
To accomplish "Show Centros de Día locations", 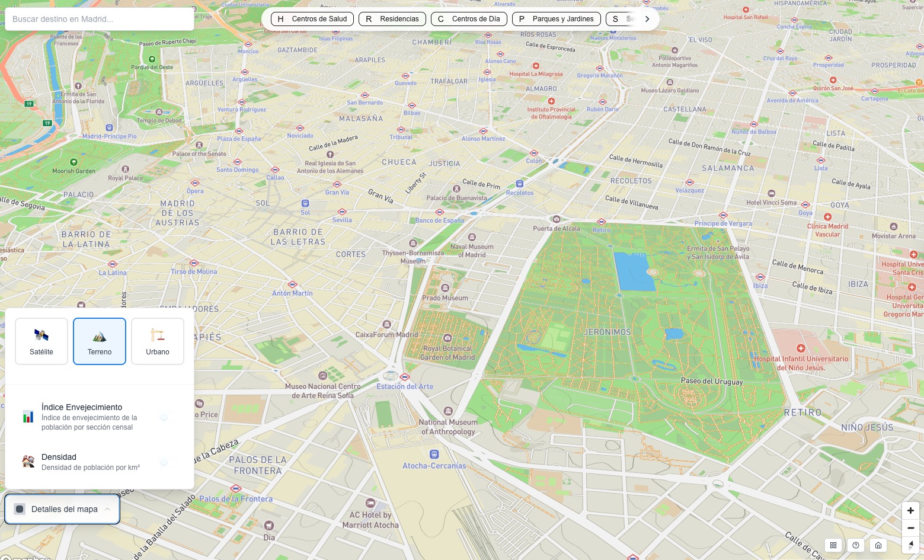I will click(x=469, y=19).
